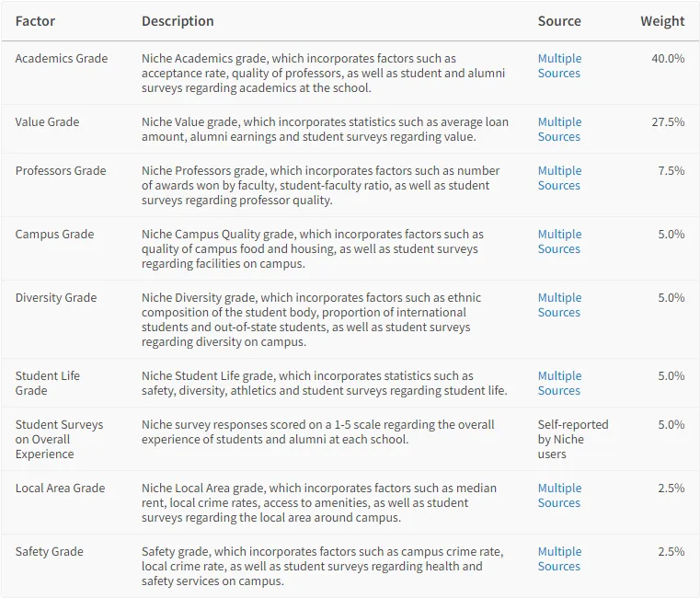Image resolution: width=700 pixels, height=598 pixels.
Task: Open Multiple Sources link for Academics Grade
Action: coord(559,65)
